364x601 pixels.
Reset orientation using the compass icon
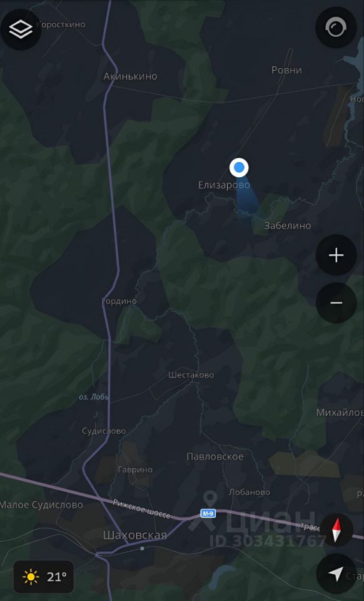click(x=336, y=530)
